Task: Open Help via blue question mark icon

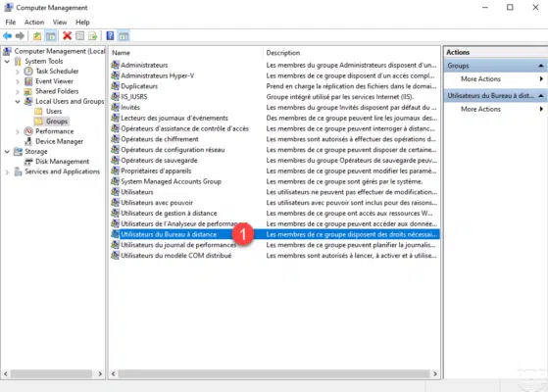Action: (110, 36)
